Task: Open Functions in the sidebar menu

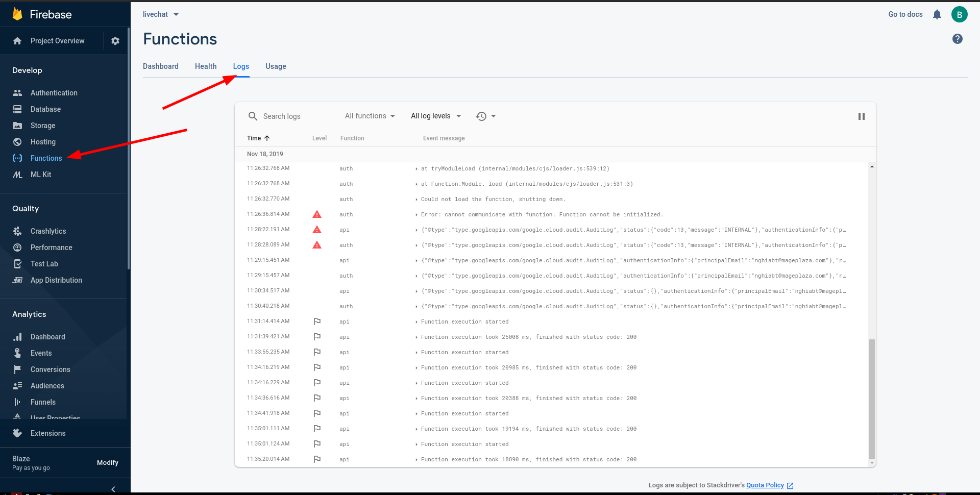Action: (x=46, y=158)
